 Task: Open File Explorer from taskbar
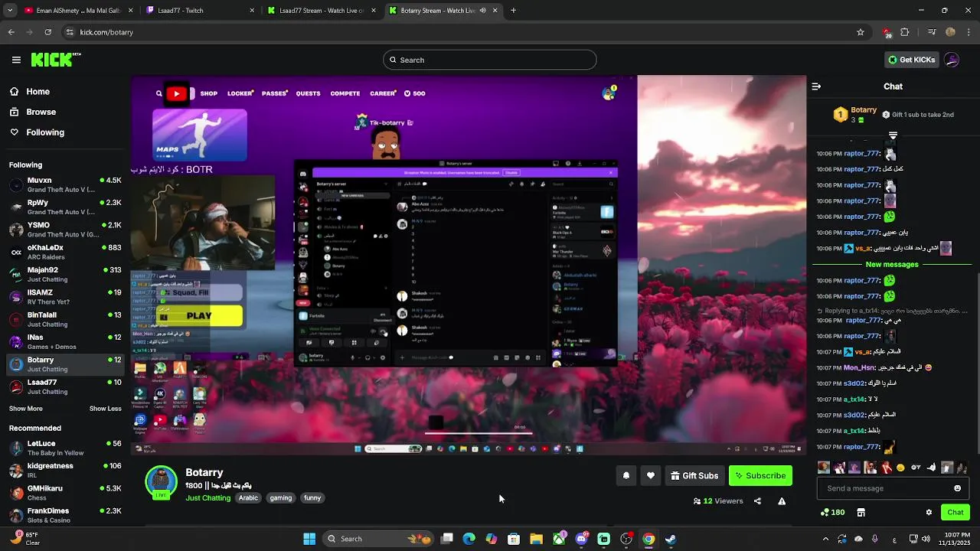(536, 539)
